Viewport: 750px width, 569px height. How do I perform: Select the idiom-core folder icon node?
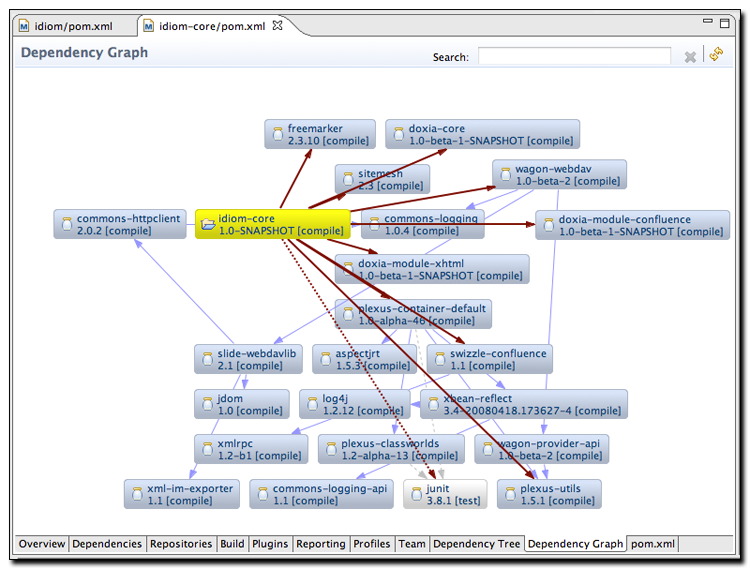(208, 225)
